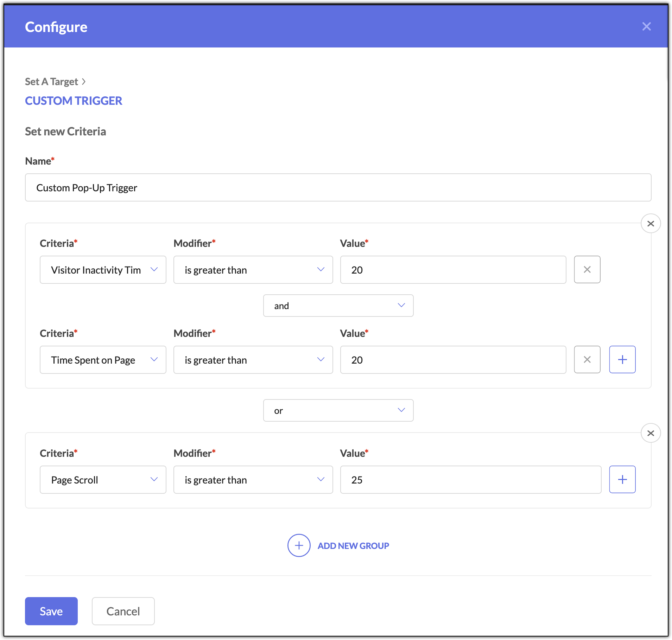Add a criteria after Time Spent on Page

point(622,360)
